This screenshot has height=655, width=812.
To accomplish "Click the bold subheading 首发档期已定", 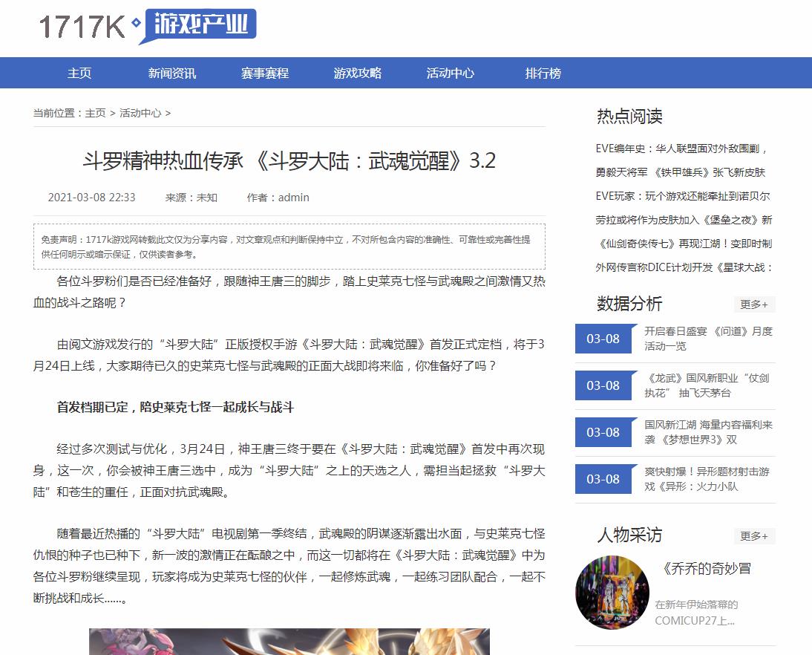I will pos(175,407).
